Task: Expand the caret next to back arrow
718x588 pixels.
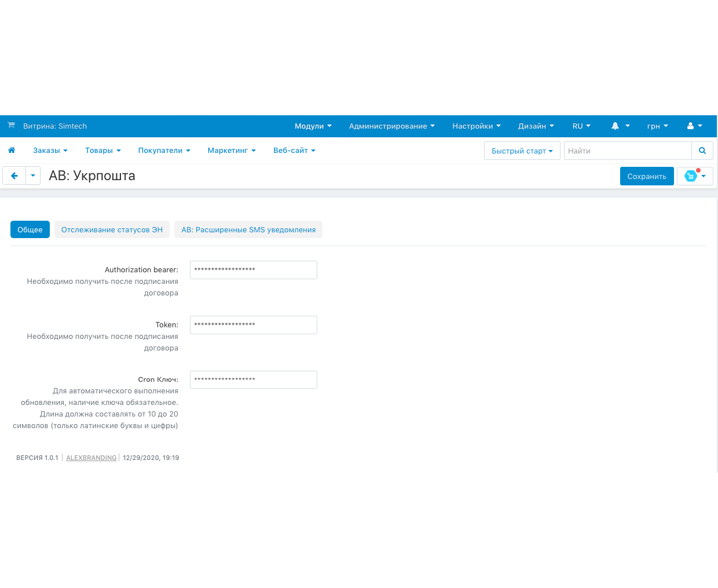Action: (33, 176)
